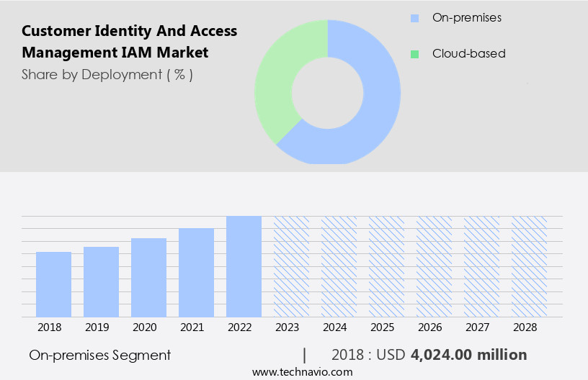The width and height of the screenshot is (588, 380).
Task: Select the 2019 bar in chart
Action: [x=101, y=281]
